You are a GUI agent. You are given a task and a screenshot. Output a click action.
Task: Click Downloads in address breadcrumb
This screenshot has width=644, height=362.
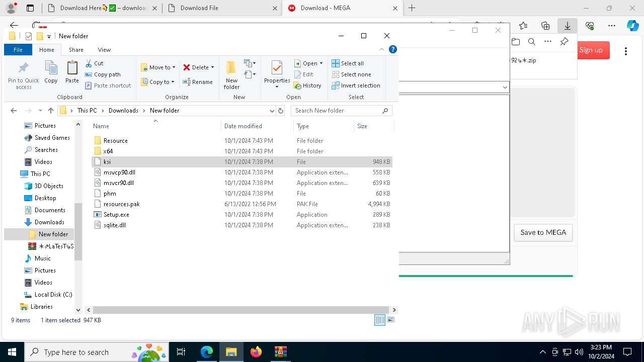pyautogui.click(x=123, y=111)
